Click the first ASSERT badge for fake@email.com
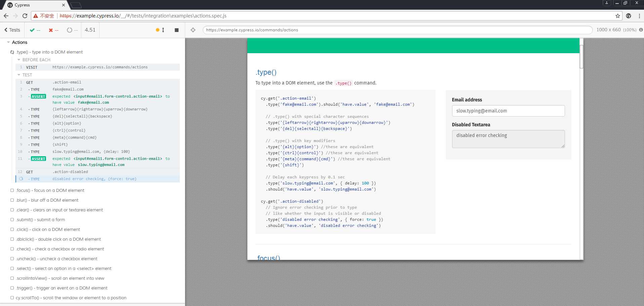644x306 pixels. click(x=38, y=97)
